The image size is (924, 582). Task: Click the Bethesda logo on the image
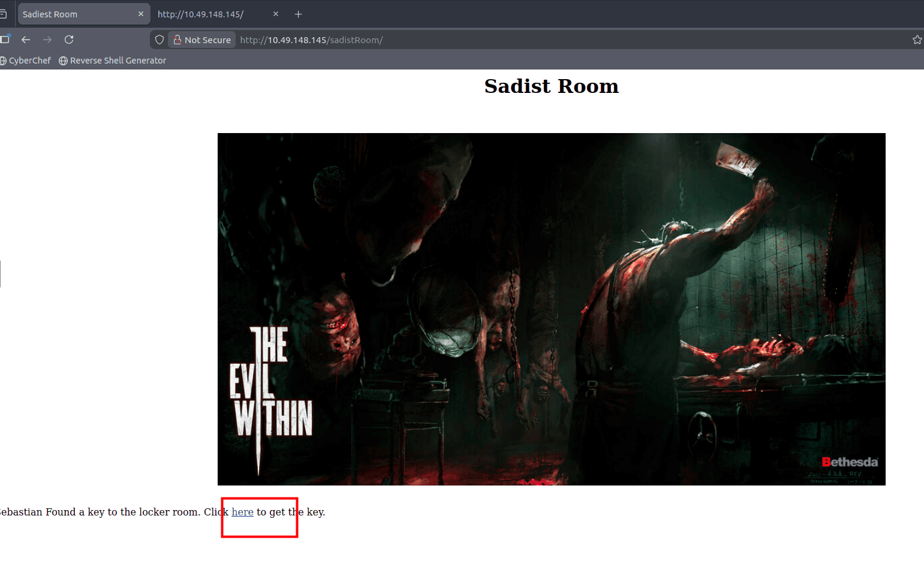tap(850, 462)
